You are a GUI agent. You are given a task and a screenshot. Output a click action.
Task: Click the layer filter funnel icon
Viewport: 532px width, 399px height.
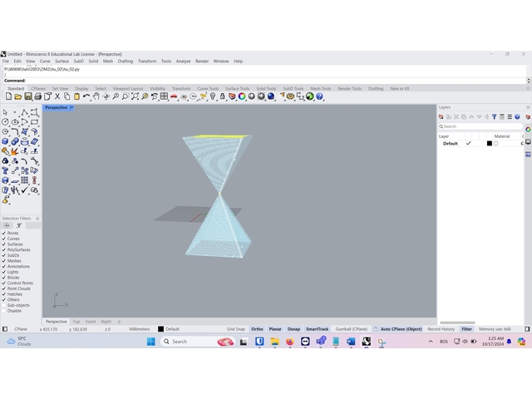(x=494, y=117)
